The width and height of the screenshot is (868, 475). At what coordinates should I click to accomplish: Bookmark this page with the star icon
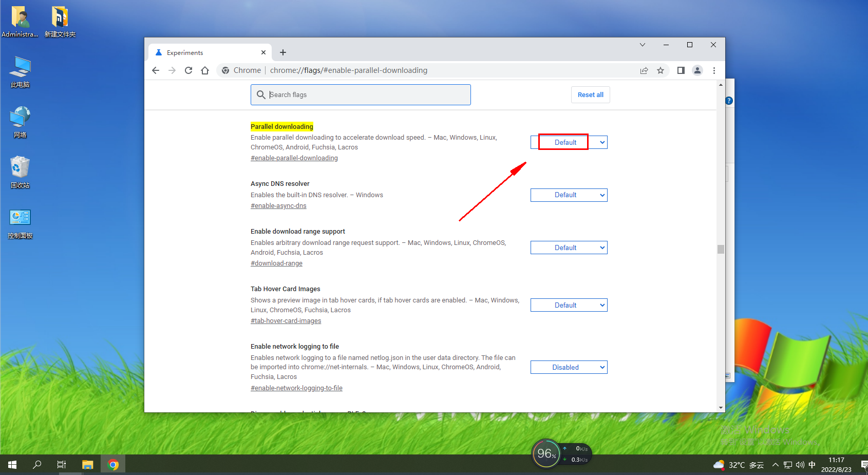coord(661,70)
